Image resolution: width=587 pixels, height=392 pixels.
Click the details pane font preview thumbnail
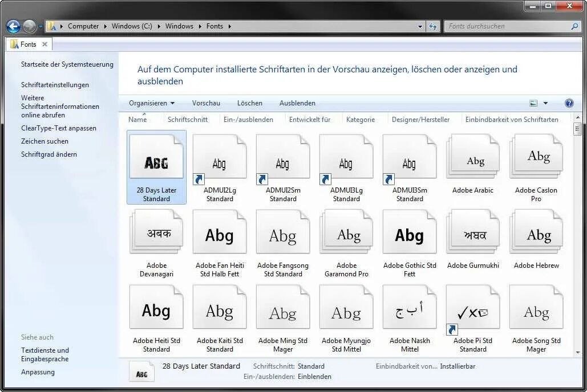pos(141,371)
